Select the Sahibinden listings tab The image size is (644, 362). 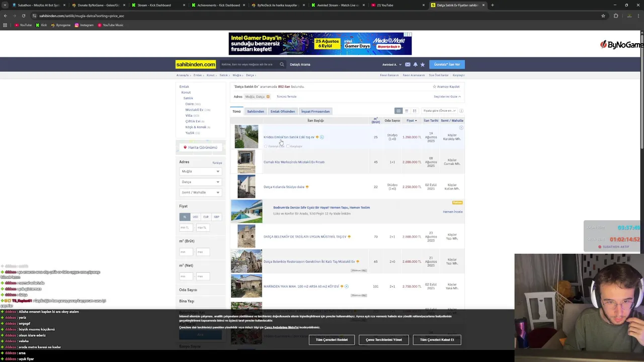(x=255, y=111)
